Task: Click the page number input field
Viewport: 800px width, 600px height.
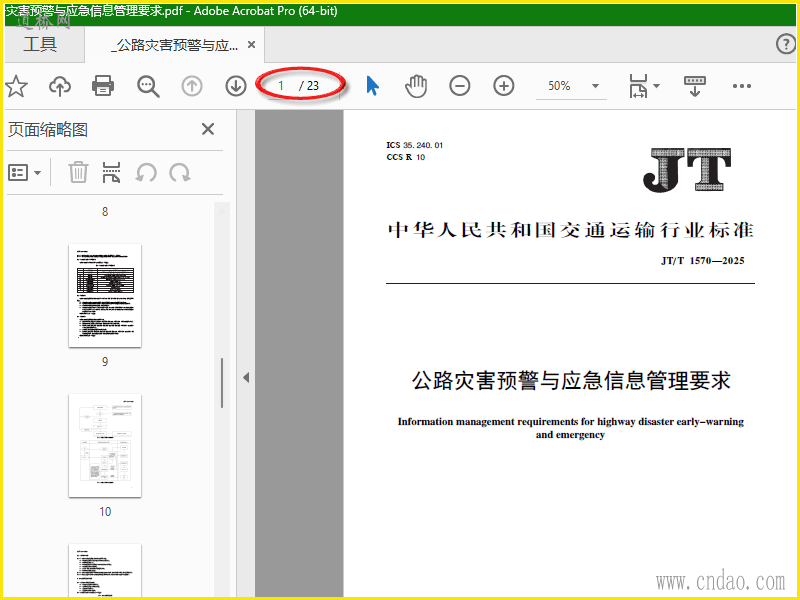Action: tap(281, 86)
